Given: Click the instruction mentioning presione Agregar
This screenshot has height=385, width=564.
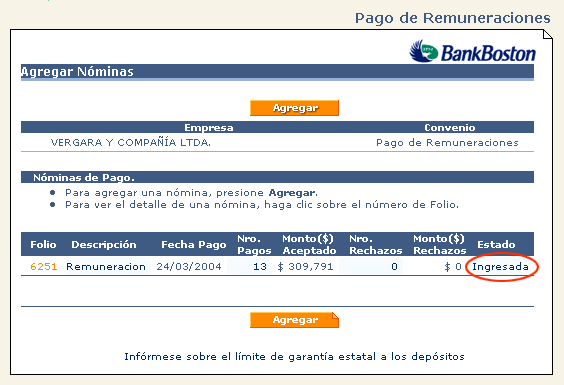Looking at the screenshot, I should pos(191,193).
